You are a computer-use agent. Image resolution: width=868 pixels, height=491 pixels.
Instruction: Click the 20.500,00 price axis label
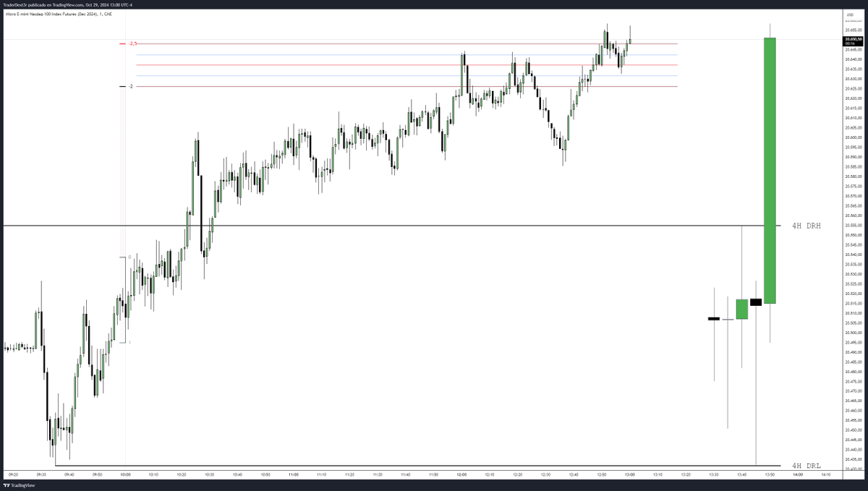(852, 333)
